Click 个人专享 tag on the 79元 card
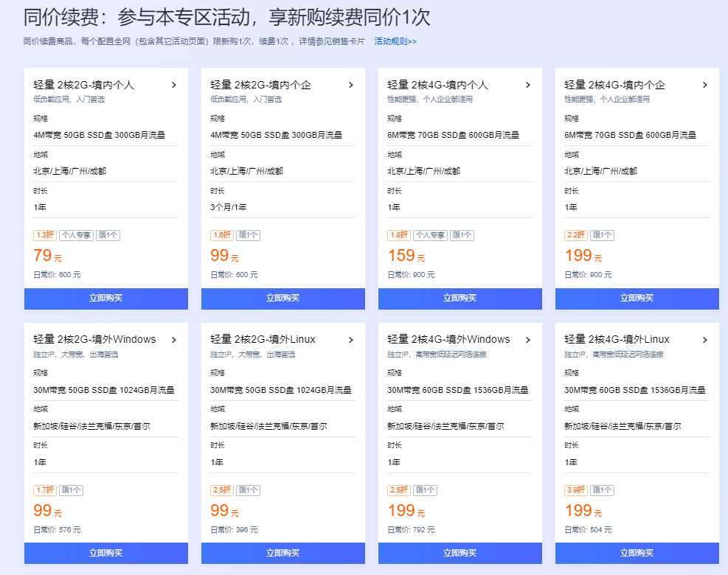The image size is (728, 575). coord(76,235)
